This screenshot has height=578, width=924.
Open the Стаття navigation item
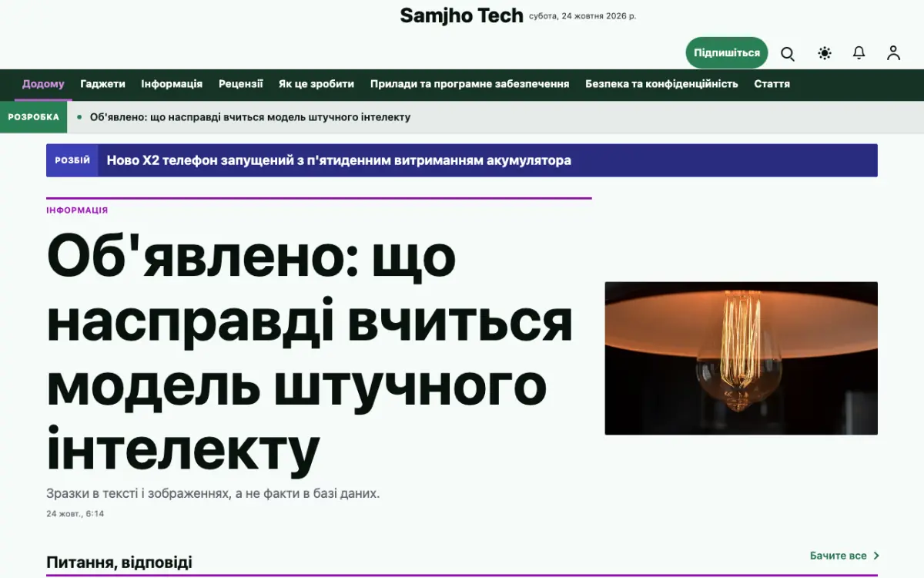coord(772,84)
